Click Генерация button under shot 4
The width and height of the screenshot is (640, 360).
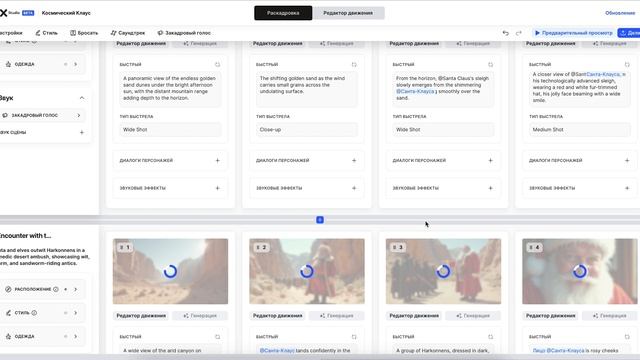click(x=610, y=316)
